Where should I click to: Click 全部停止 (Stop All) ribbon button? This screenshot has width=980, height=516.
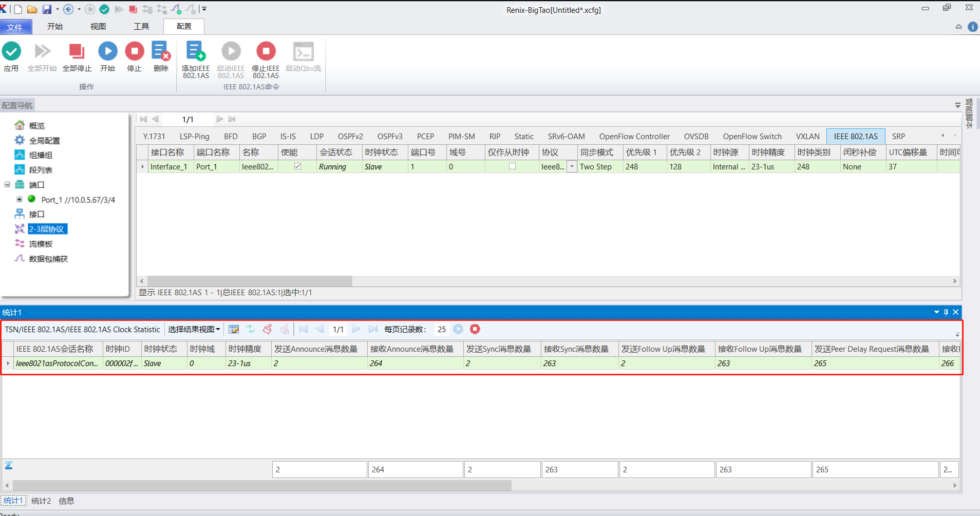77,57
